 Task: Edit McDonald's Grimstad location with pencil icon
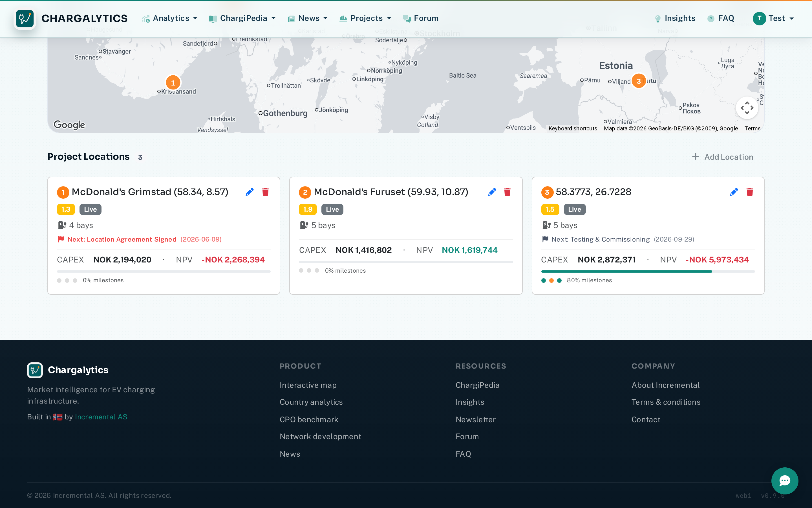point(250,192)
